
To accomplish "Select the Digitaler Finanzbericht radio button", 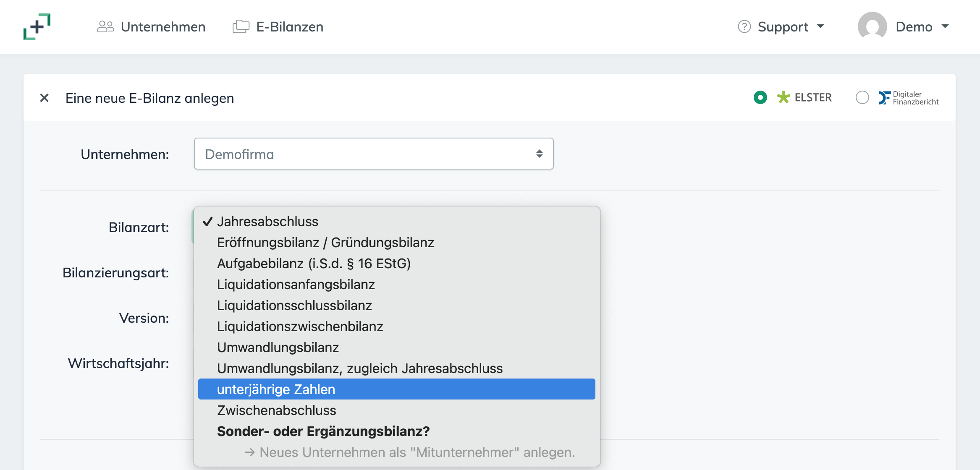I will coord(863,97).
